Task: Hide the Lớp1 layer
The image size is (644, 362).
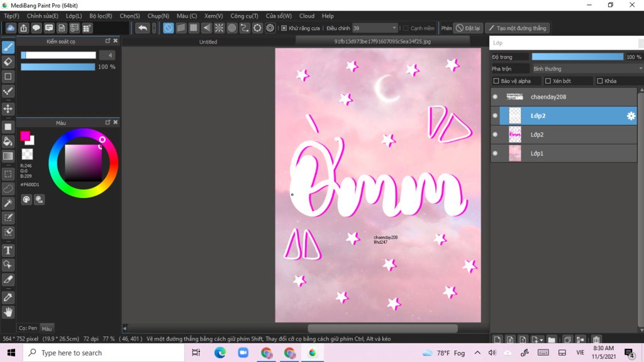Action: click(x=495, y=153)
